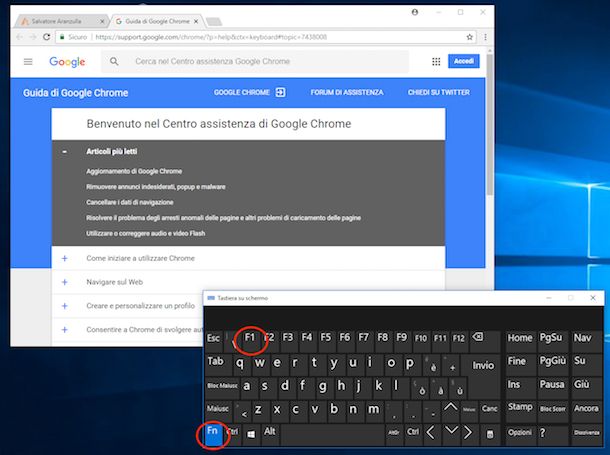The height and width of the screenshot is (455, 610).
Task: Open the Google apps grid icon
Action: tap(436, 61)
